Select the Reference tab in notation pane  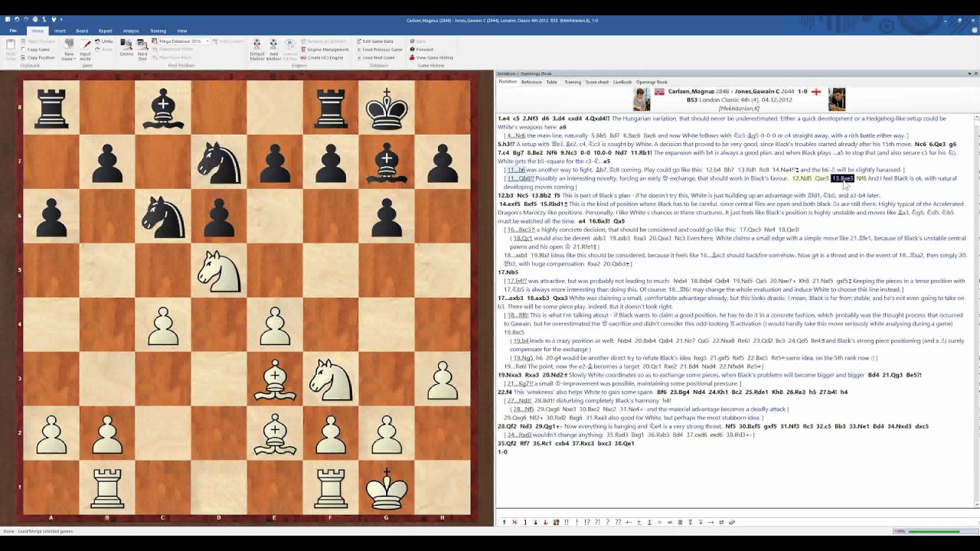coord(531,82)
